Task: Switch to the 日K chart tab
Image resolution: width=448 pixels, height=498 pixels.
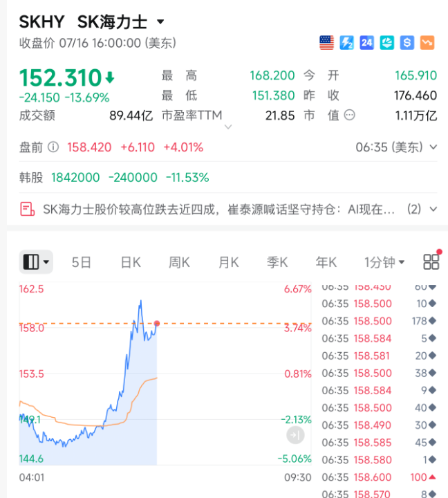Action: [x=131, y=263]
